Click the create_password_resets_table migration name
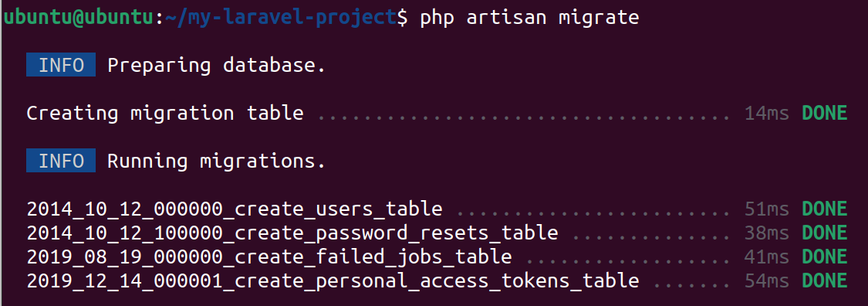This screenshot has width=868, height=306. click(292, 233)
